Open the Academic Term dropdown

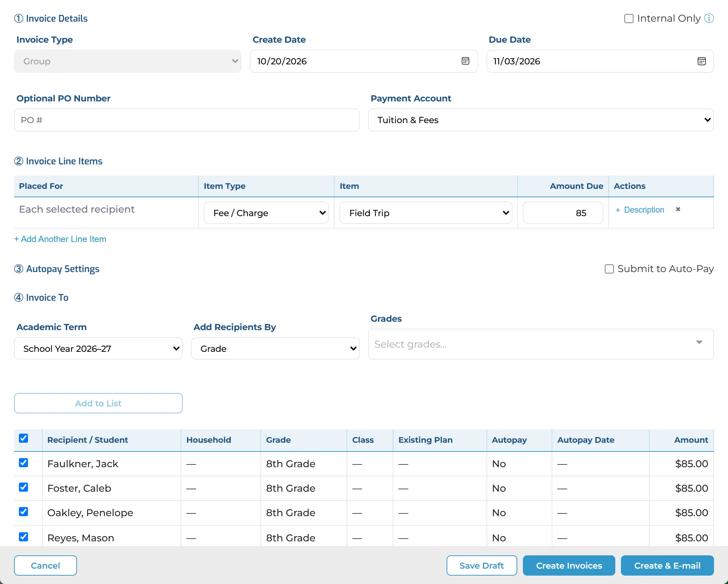point(98,348)
